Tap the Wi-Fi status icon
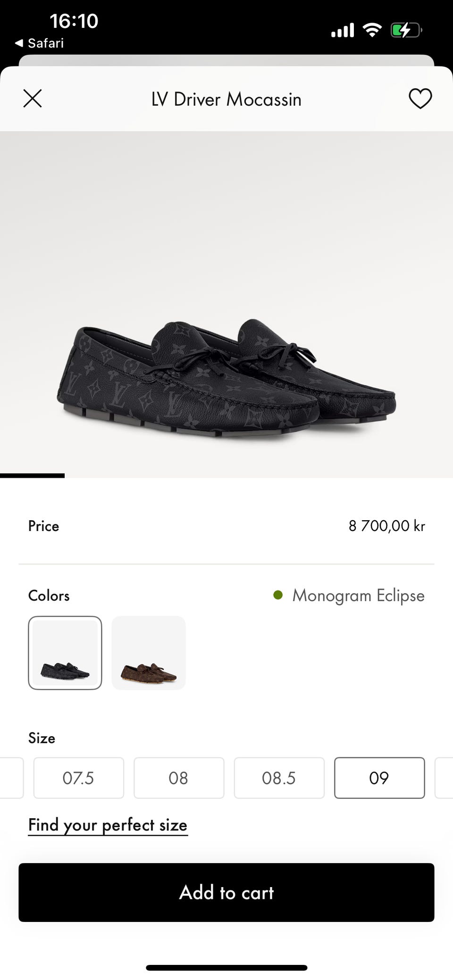The height and width of the screenshot is (980, 453). click(x=372, y=31)
